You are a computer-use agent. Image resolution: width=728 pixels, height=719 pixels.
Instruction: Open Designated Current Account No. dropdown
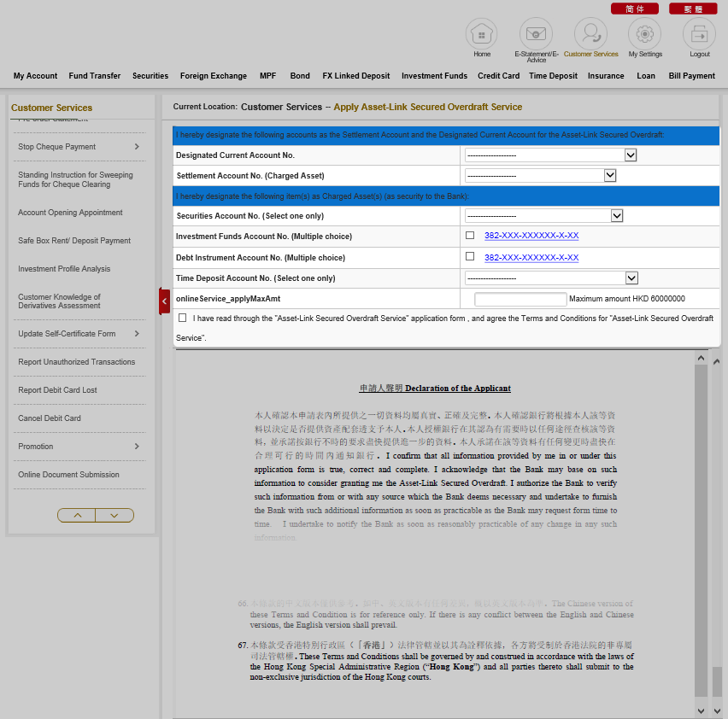point(551,155)
